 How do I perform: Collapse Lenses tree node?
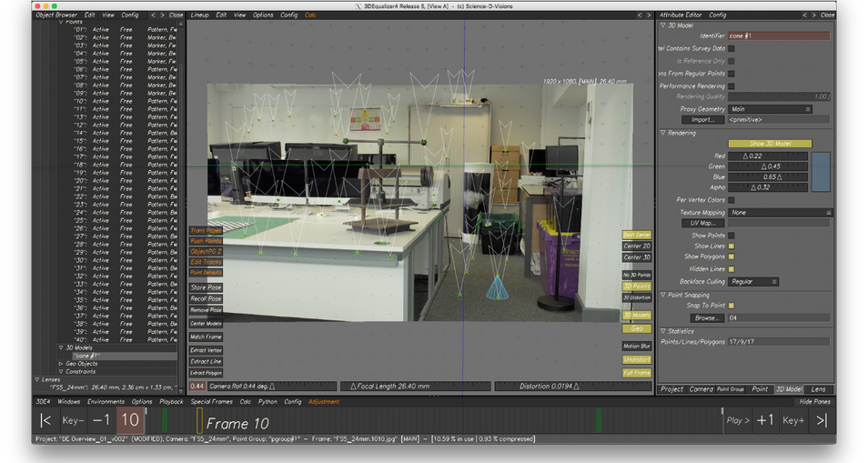[37, 379]
